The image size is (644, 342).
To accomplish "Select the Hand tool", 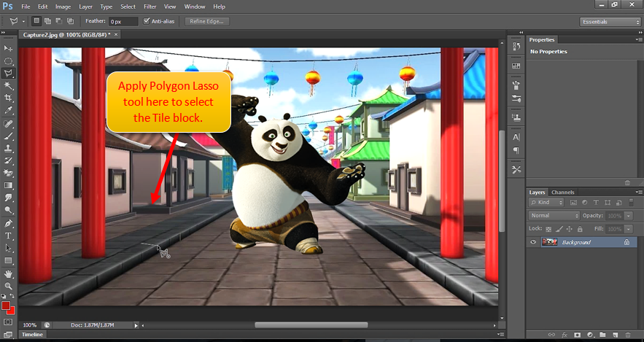I will [8, 274].
